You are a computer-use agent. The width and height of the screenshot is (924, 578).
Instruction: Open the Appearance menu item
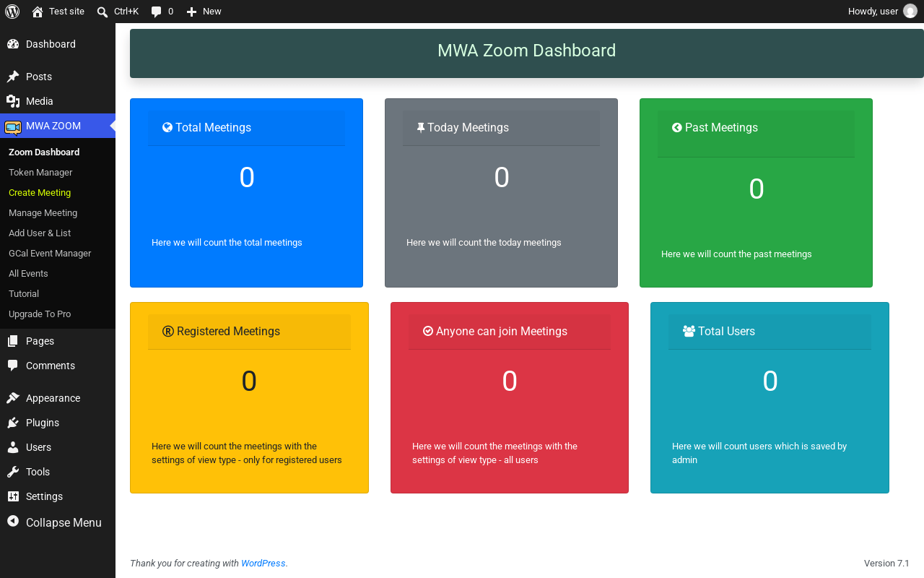[x=58, y=398]
